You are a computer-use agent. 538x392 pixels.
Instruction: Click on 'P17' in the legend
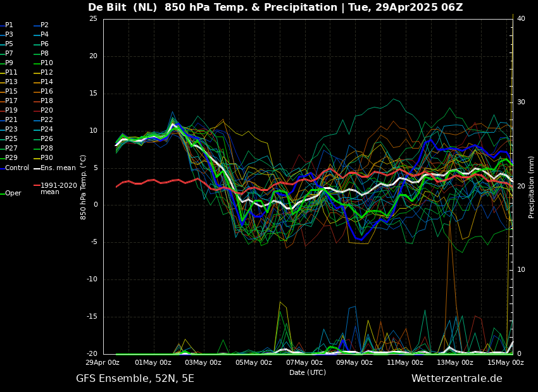coord(11,101)
